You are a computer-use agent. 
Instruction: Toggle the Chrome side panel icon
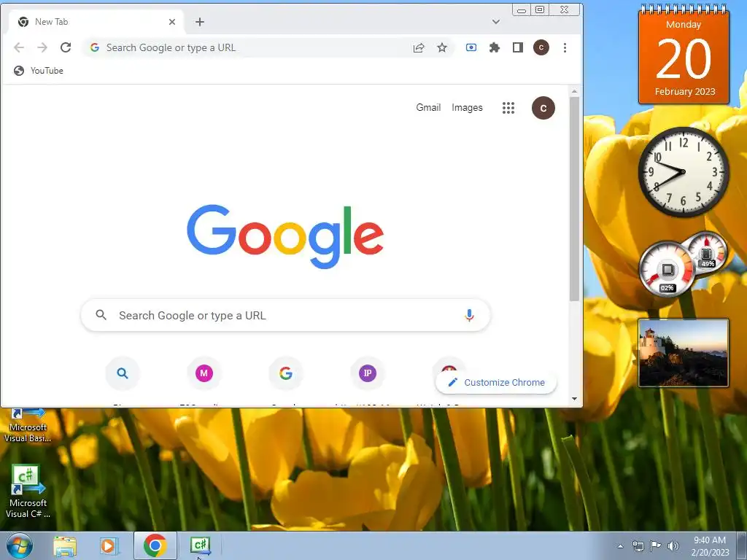click(518, 47)
